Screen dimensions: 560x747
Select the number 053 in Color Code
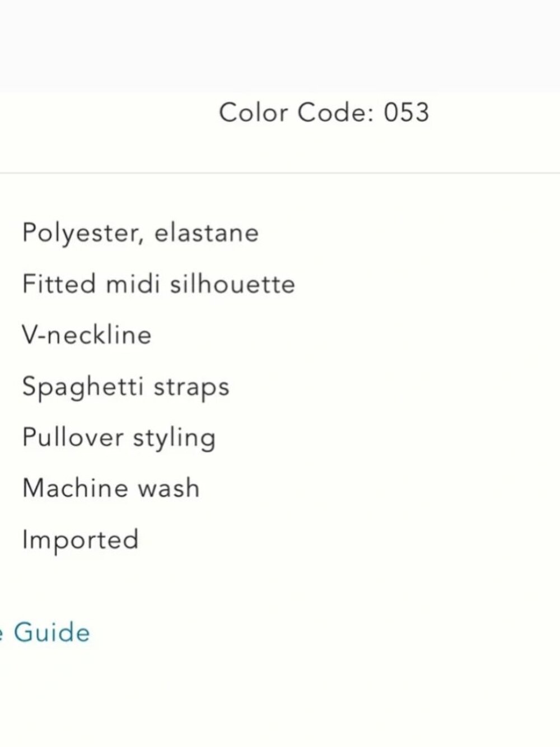click(407, 112)
